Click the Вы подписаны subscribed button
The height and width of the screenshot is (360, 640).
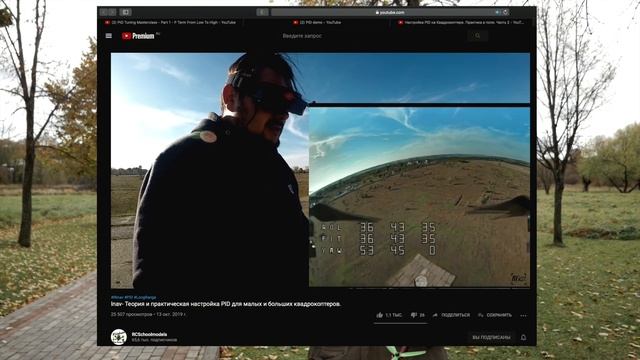point(491,338)
